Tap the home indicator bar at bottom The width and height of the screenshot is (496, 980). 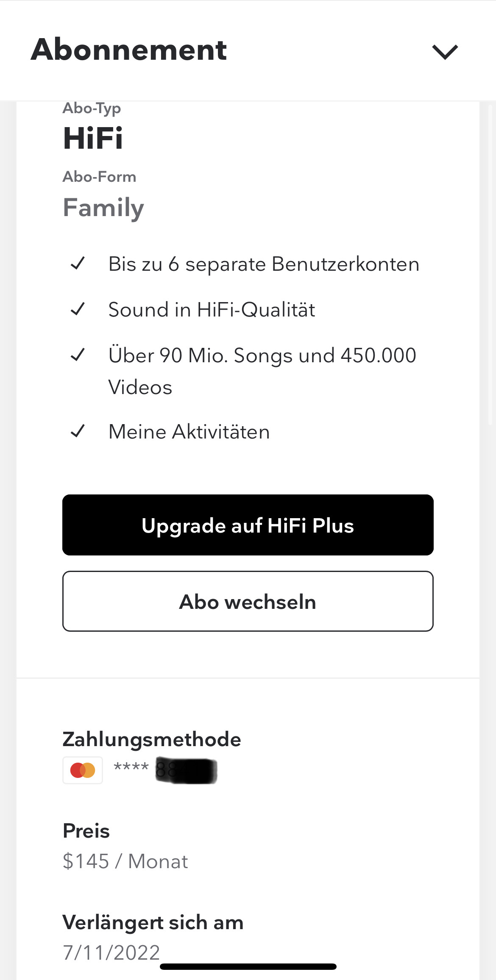coord(248,966)
